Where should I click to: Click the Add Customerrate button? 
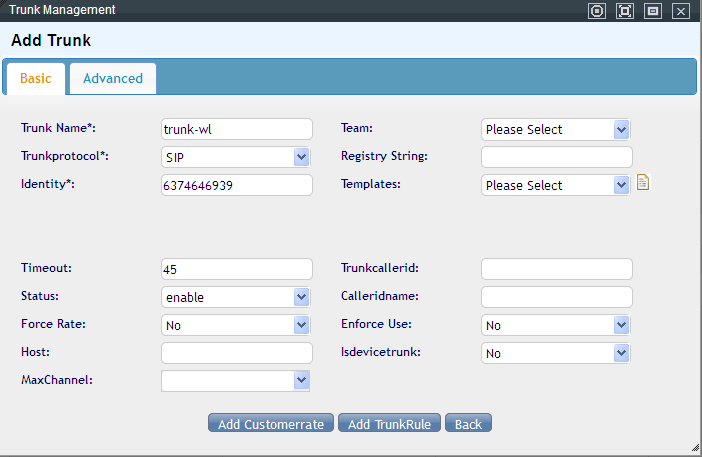pos(271,424)
